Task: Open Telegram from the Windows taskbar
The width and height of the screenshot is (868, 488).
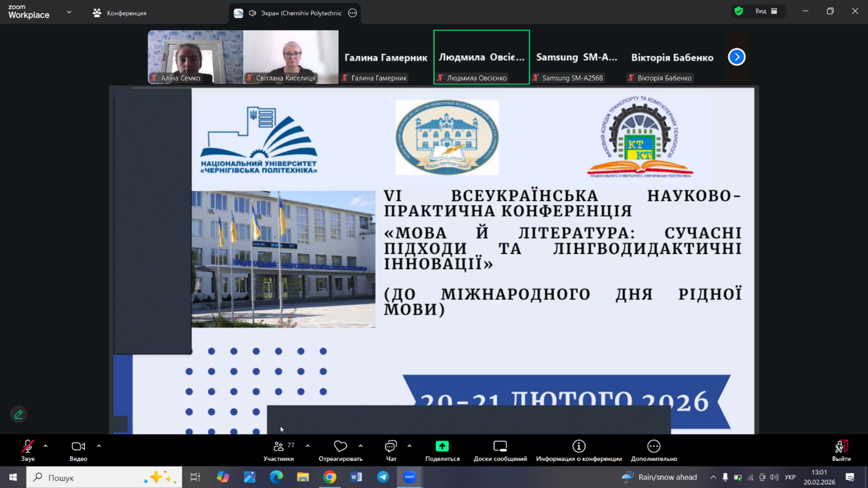Action: click(x=383, y=477)
